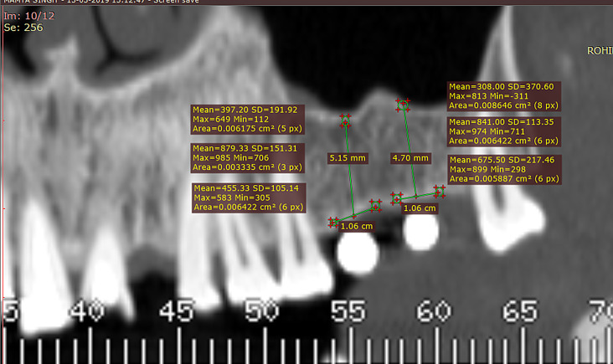Select ROI stats box with Mean=397.20
Screen dimensions: 613x364
249,119
